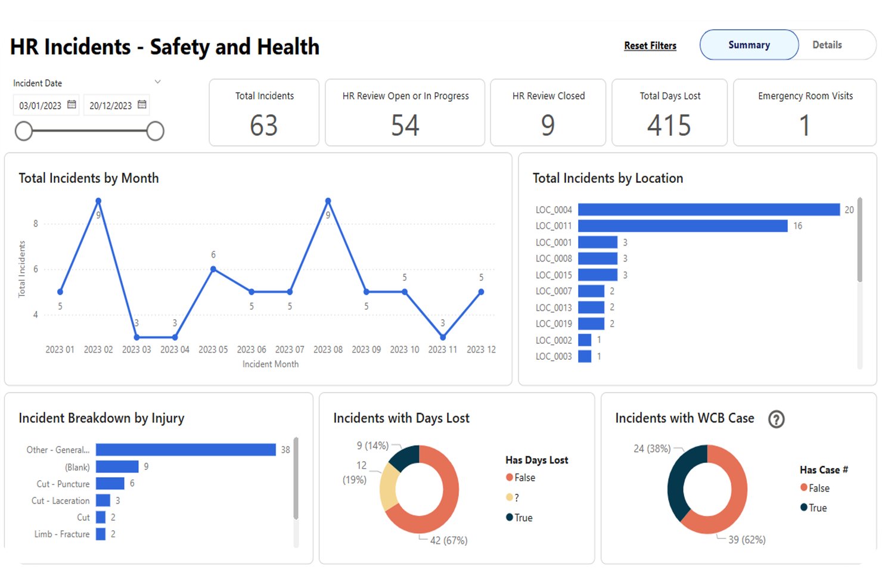This screenshot has width=882, height=588.
Task: Select the Total Days Lost card
Action: [x=670, y=113]
